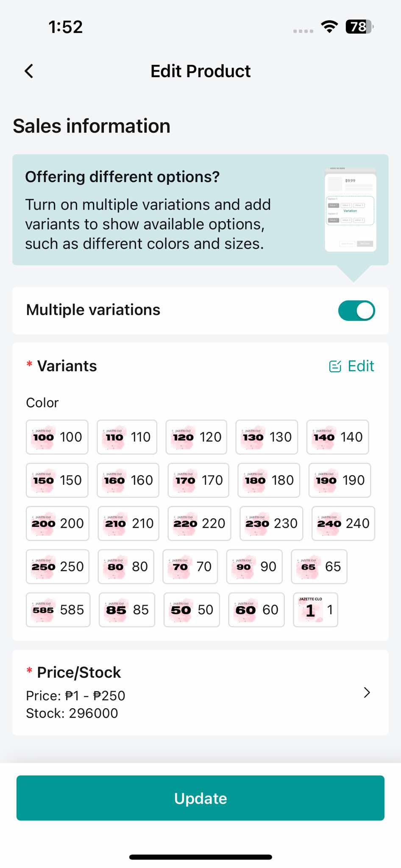The height and width of the screenshot is (868, 401).
Task: Select the 220 color variant chip
Action: point(199,523)
